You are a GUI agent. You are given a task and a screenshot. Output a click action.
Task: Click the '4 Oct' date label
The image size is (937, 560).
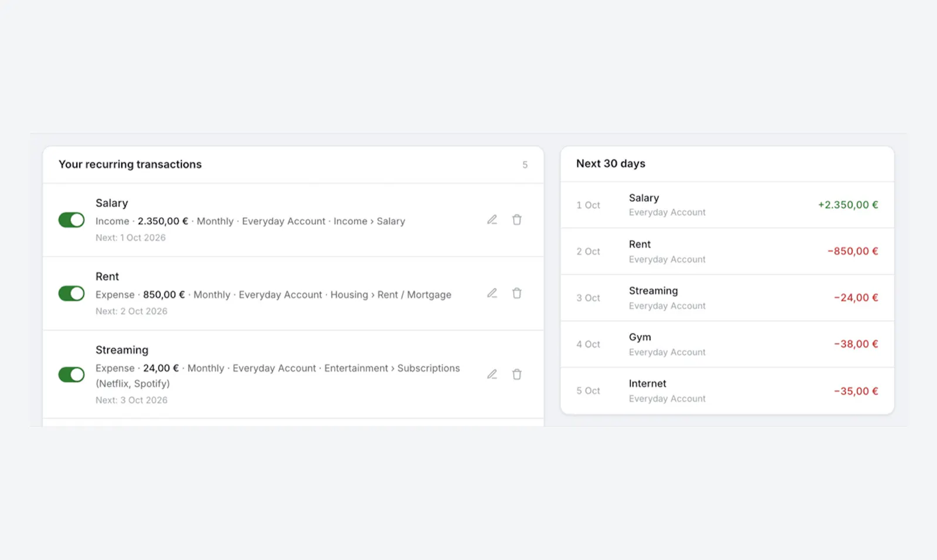coord(588,344)
